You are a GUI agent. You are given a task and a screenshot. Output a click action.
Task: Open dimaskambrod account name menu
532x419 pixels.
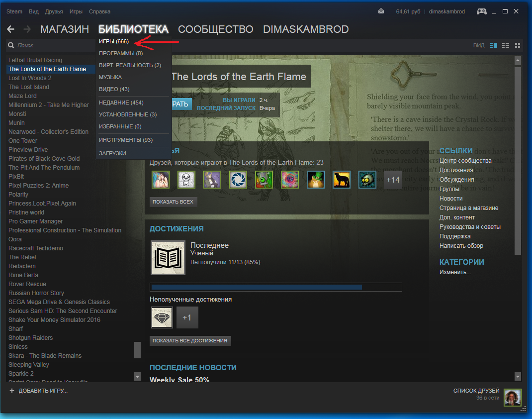point(446,11)
